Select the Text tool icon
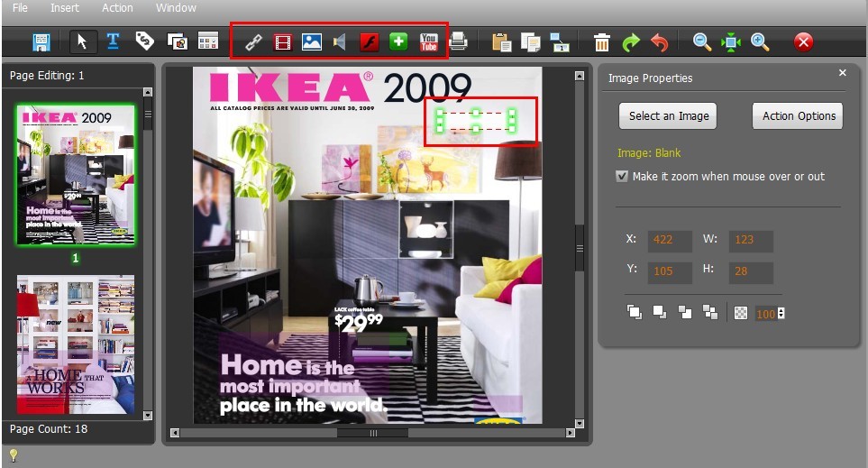Screen dimensions: 868x468 [113, 41]
